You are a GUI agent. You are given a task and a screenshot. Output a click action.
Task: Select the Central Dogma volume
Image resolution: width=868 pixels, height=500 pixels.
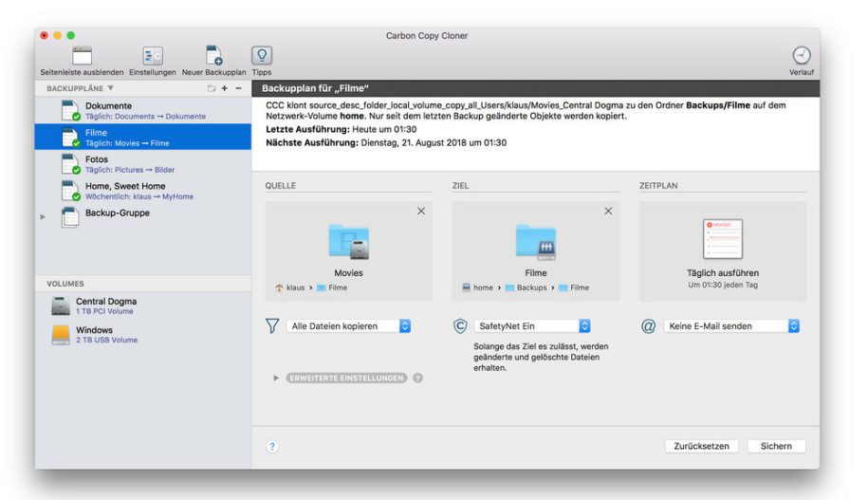tap(143, 306)
